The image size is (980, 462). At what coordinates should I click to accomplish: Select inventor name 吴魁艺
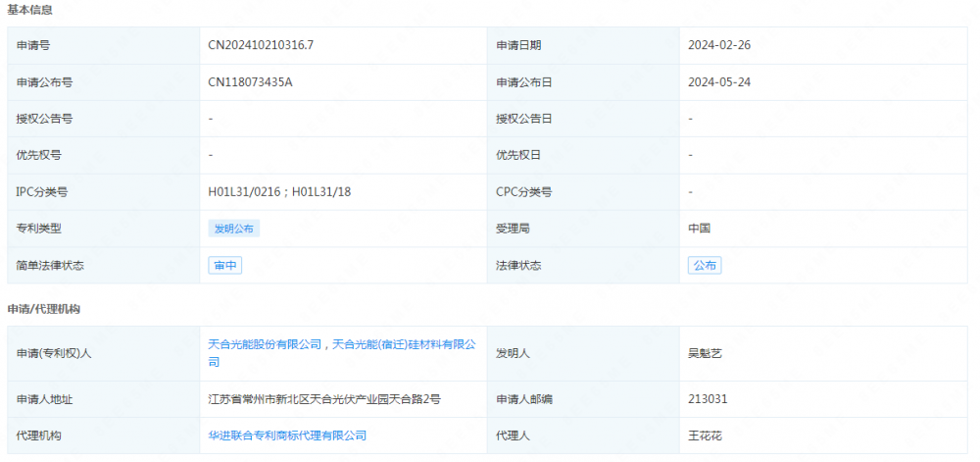pyautogui.click(x=705, y=354)
